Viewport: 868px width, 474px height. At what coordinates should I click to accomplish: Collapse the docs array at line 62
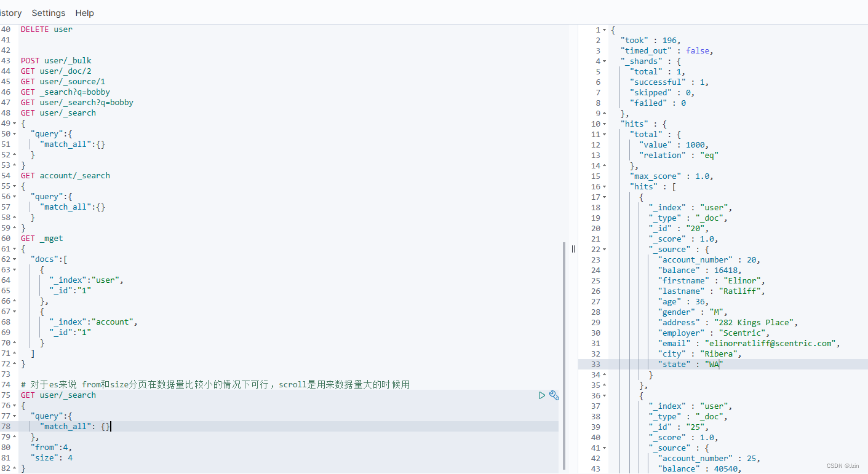click(x=15, y=259)
